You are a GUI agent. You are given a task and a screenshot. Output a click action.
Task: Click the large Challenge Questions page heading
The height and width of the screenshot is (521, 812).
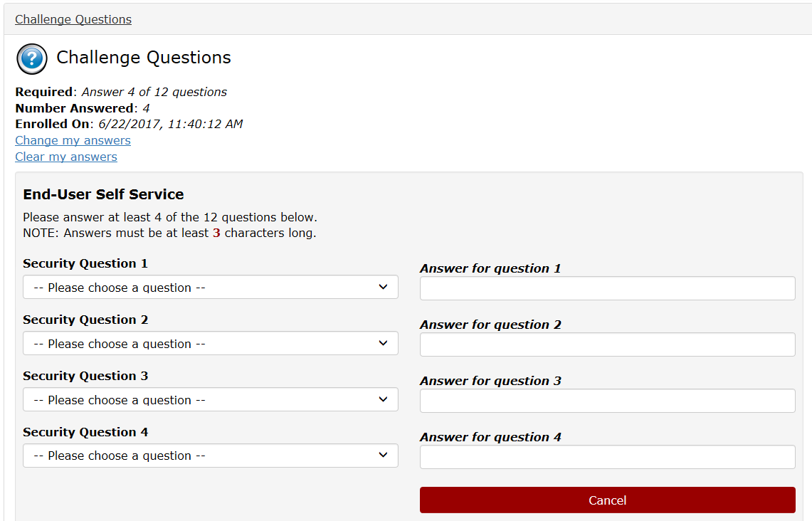pyautogui.click(x=144, y=58)
